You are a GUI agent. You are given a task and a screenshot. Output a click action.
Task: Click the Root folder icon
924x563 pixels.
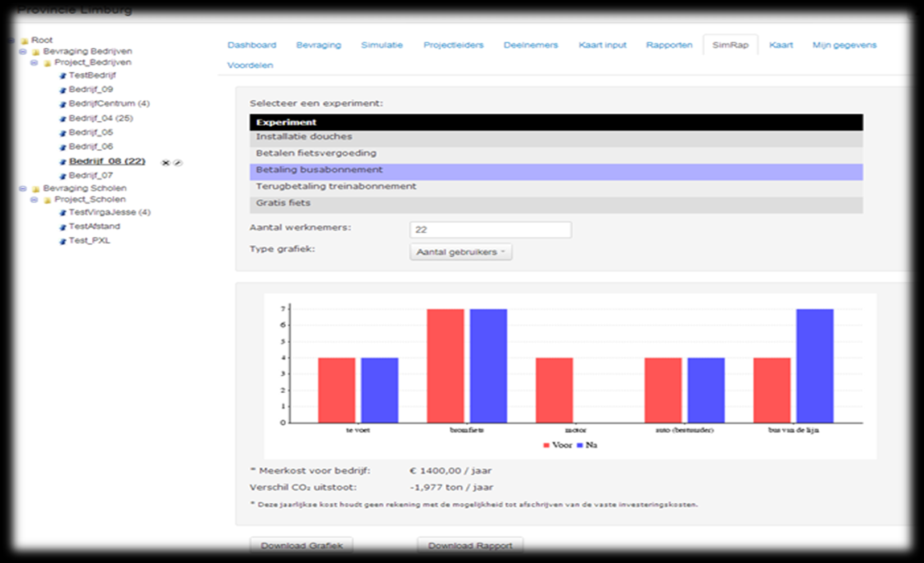point(24,40)
